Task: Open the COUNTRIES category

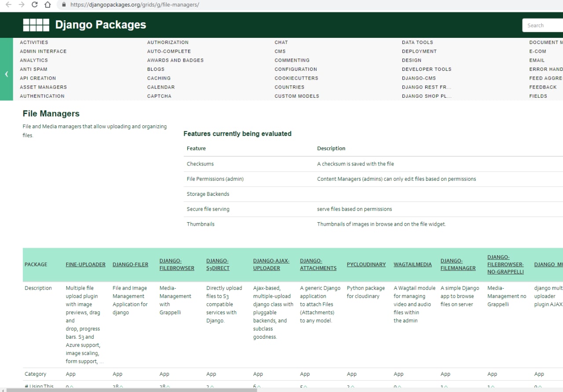Action: pyautogui.click(x=289, y=87)
